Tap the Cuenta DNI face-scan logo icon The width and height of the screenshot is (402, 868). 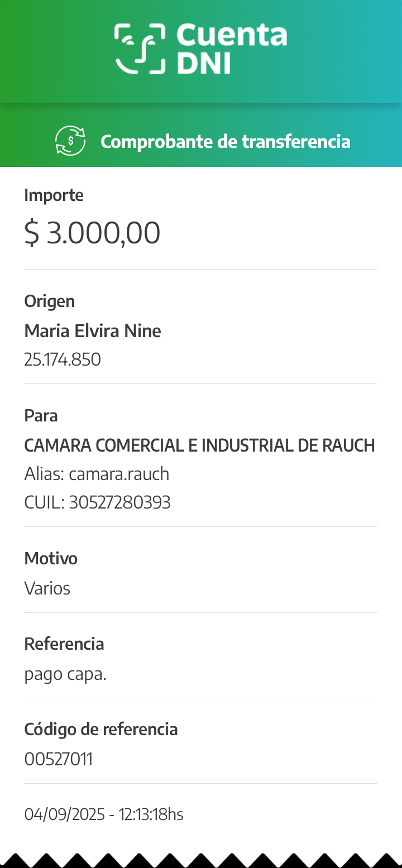click(x=140, y=49)
